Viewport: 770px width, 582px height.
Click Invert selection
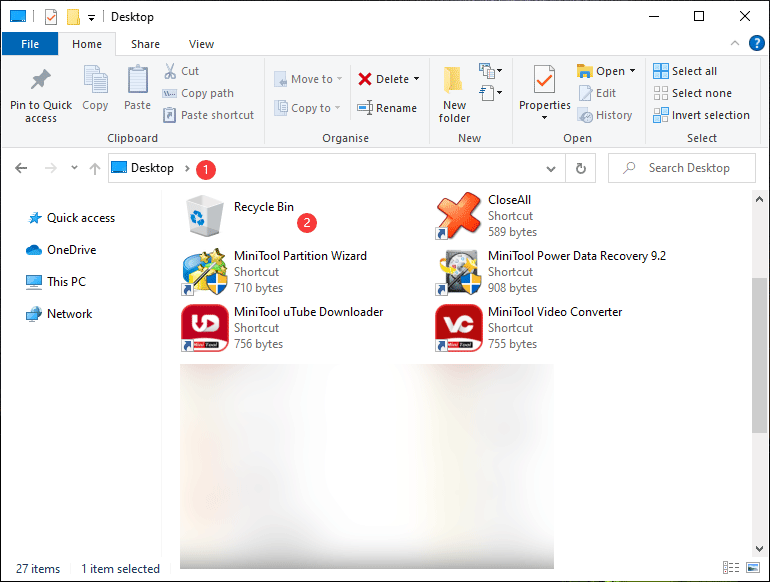point(701,115)
